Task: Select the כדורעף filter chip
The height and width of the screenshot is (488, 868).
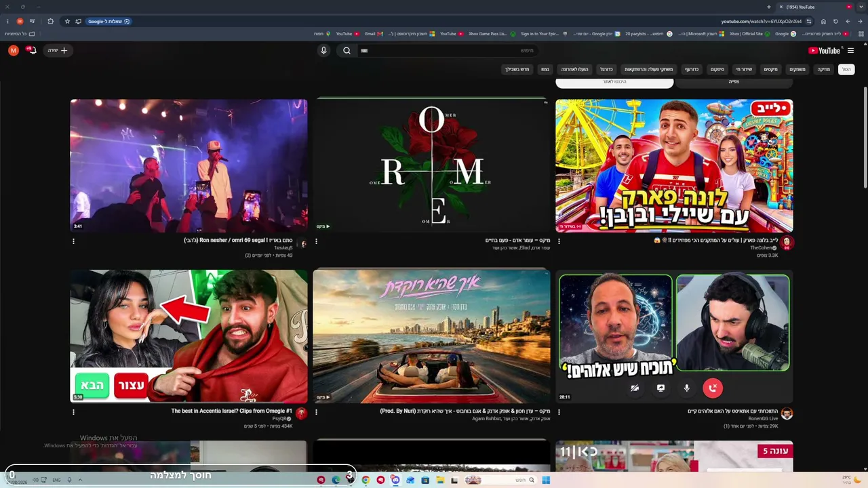Action: tap(691, 69)
